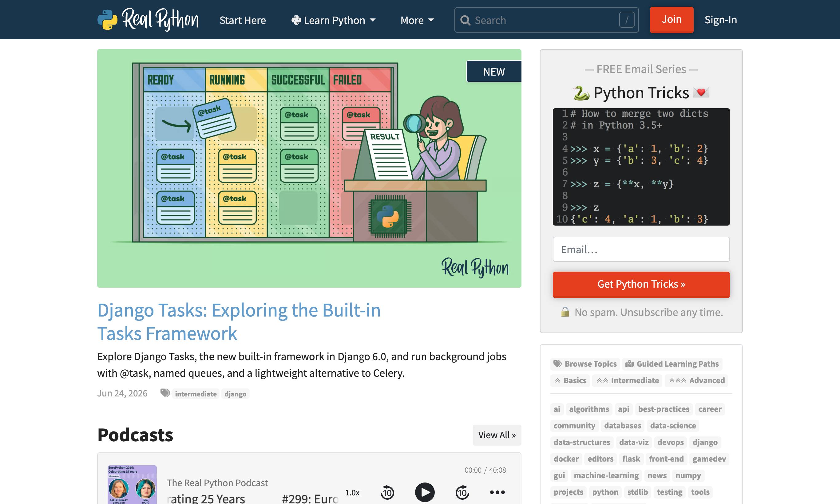Open the editors topic tag
840x504 pixels.
[600, 459]
